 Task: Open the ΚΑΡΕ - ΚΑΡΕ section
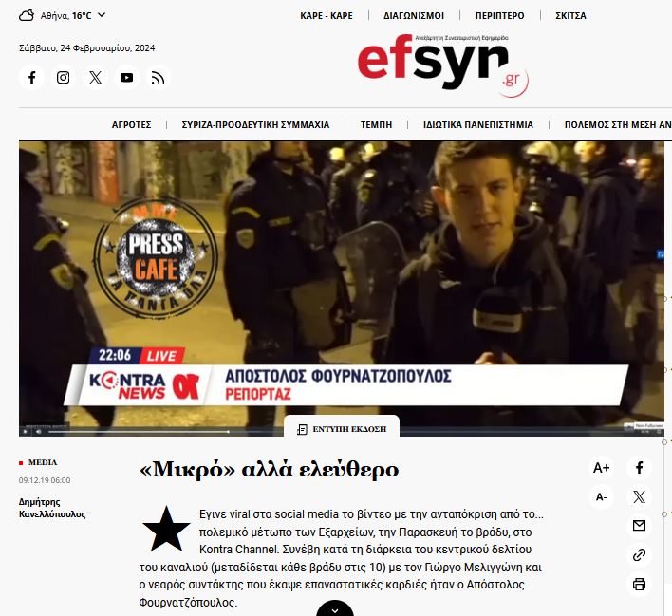tap(327, 16)
